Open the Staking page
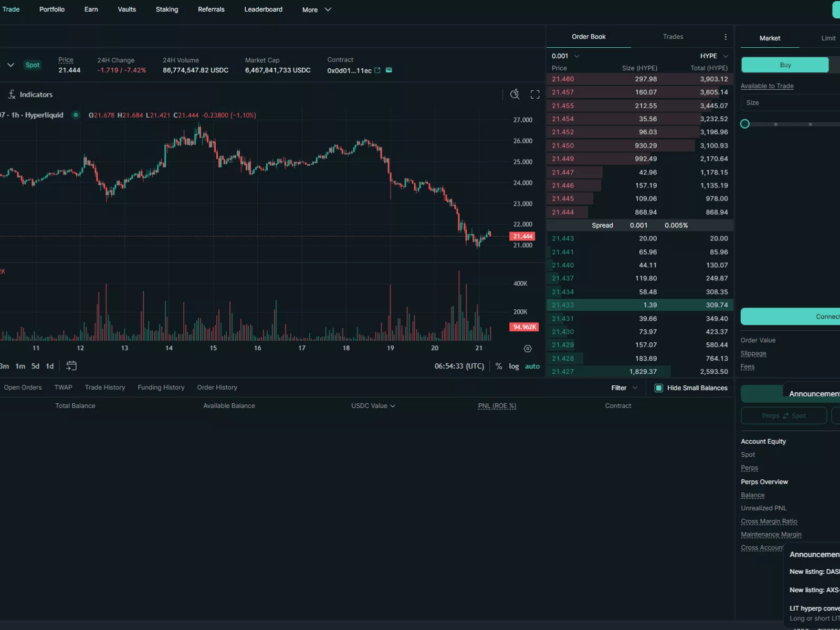This screenshot has height=630, width=840. pos(167,9)
